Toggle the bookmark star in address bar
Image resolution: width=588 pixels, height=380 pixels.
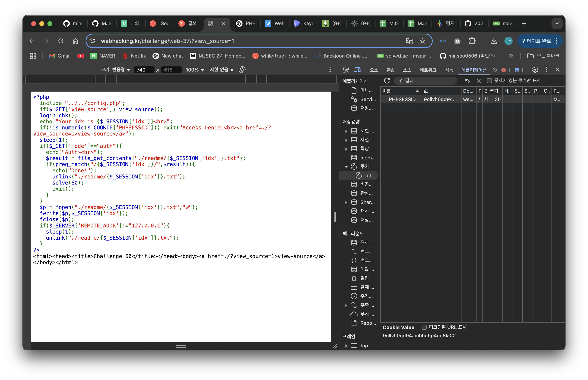pyautogui.click(x=423, y=41)
